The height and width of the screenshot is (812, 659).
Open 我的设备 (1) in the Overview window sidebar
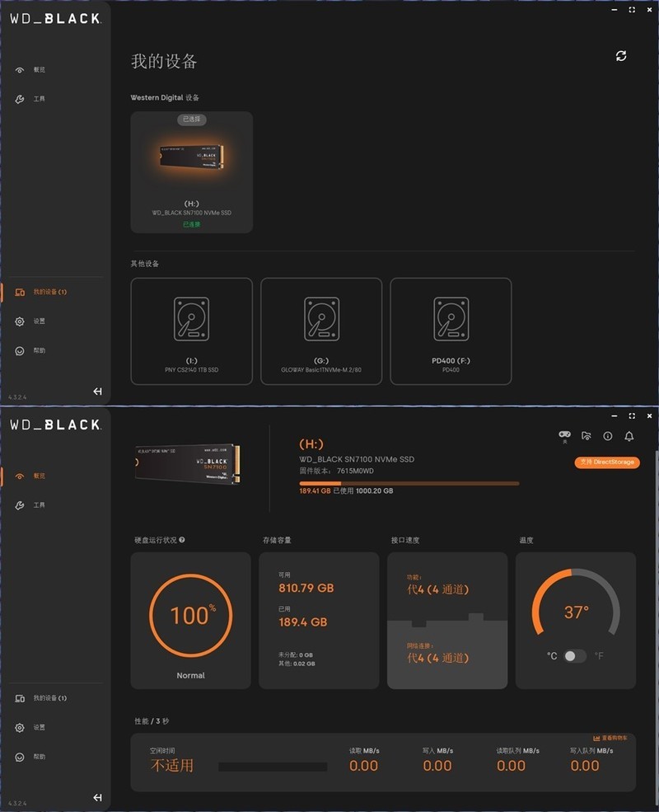[41, 698]
